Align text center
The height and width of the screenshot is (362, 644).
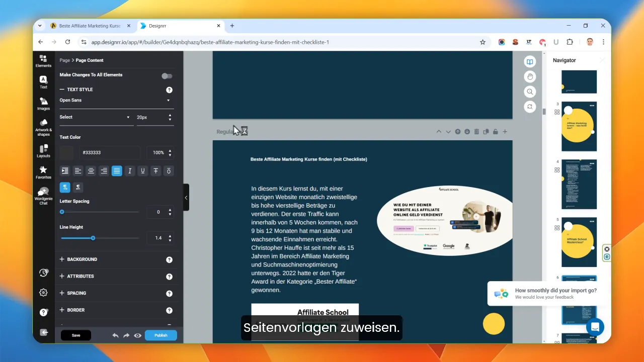91,171
